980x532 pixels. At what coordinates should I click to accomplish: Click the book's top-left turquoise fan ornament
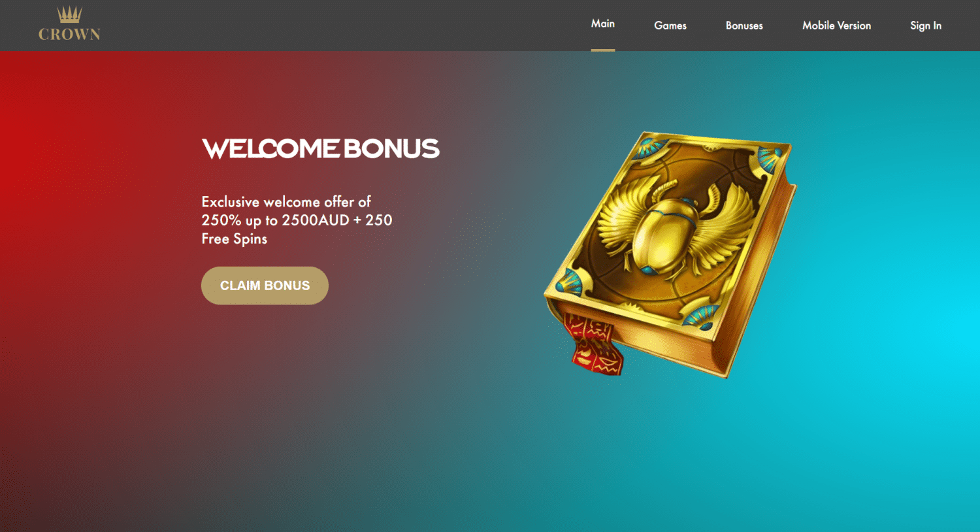point(649,148)
